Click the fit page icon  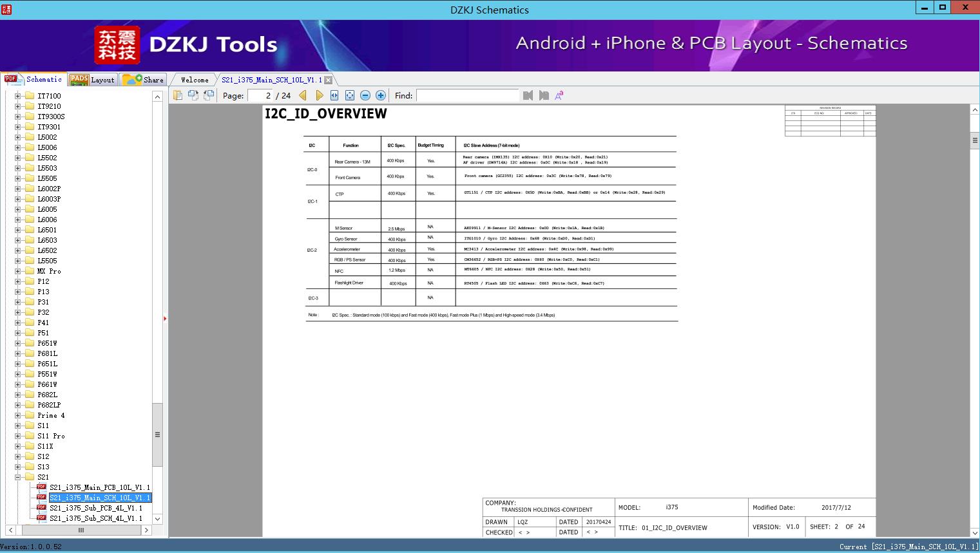point(350,95)
